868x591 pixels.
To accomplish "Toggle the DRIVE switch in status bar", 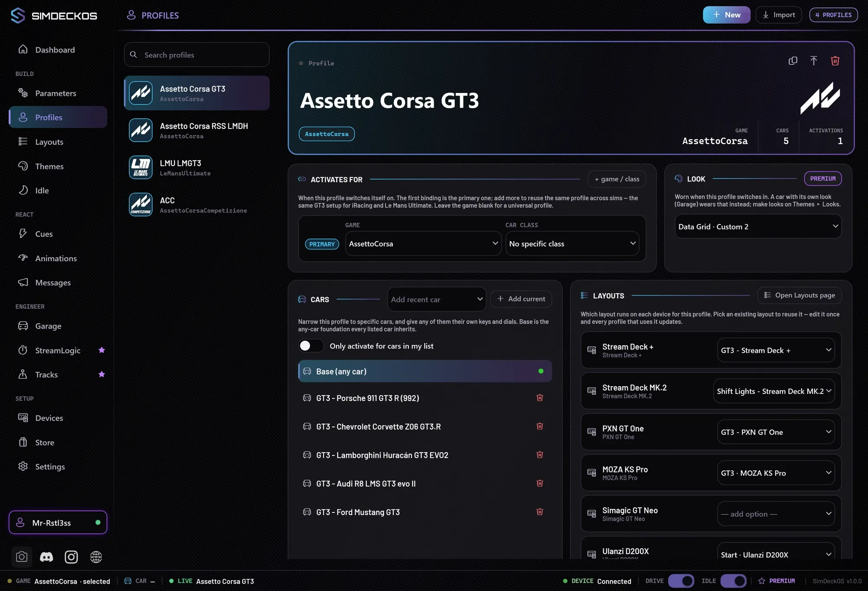I will point(681,581).
